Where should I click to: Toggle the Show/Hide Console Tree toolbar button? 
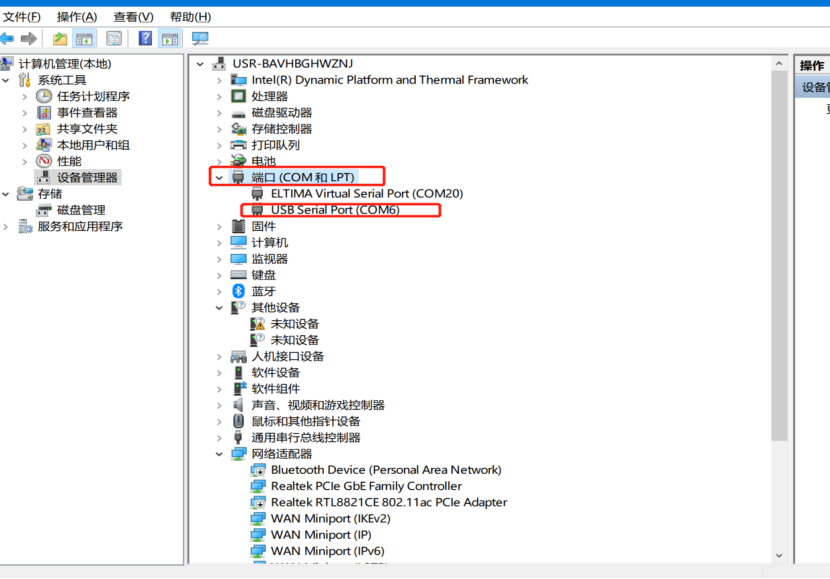tap(85, 39)
